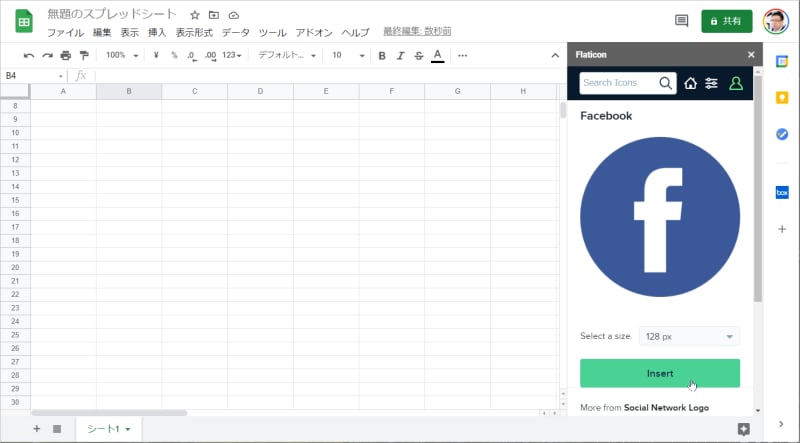Get add-ons with the plus icon
This screenshot has width=800, height=443.
[x=782, y=229]
